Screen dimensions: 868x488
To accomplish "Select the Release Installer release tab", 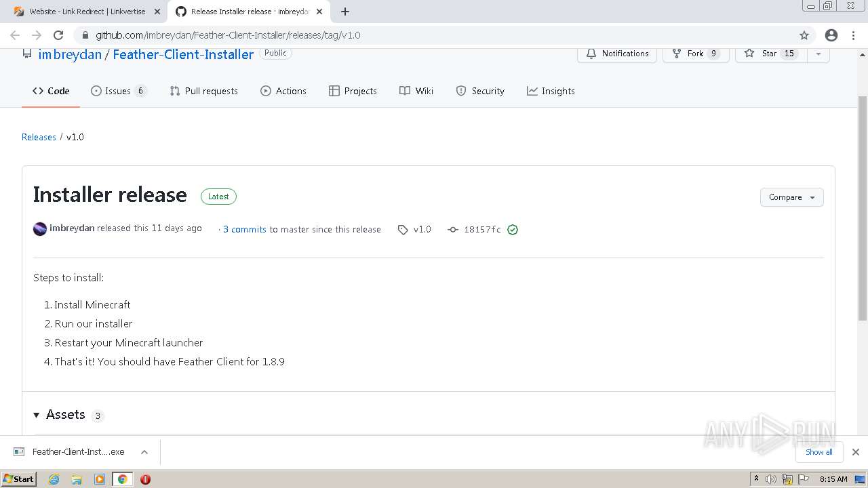I will [x=250, y=12].
